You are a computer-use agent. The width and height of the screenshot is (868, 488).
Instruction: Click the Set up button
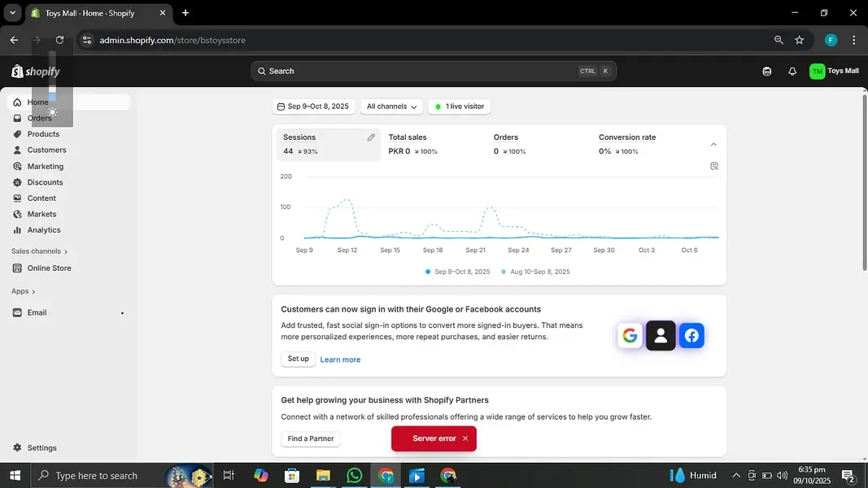tap(298, 359)
